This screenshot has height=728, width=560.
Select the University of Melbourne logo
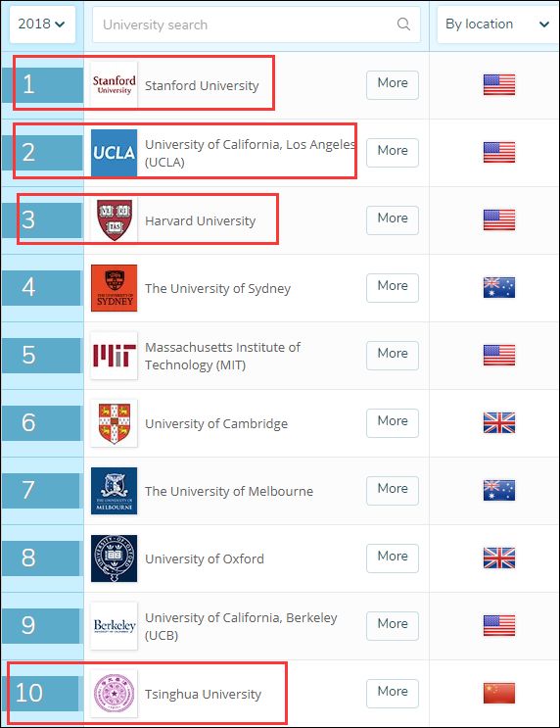tap(115, 491)
